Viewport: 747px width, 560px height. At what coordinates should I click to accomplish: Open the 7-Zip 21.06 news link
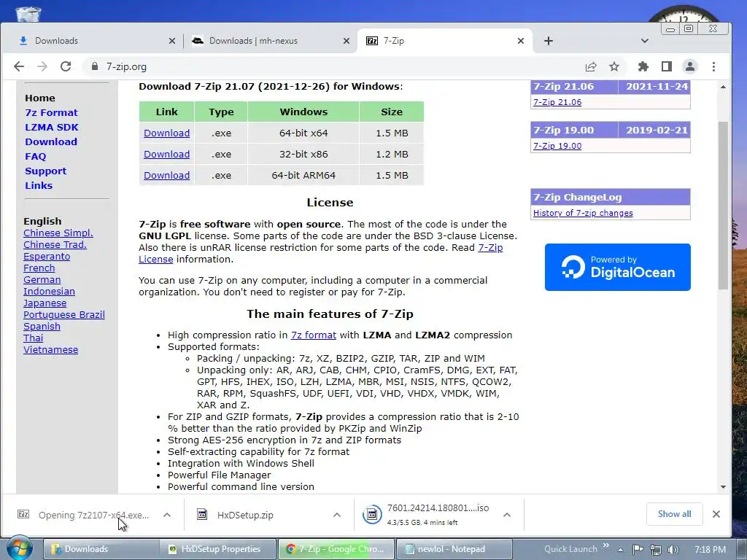557,102
